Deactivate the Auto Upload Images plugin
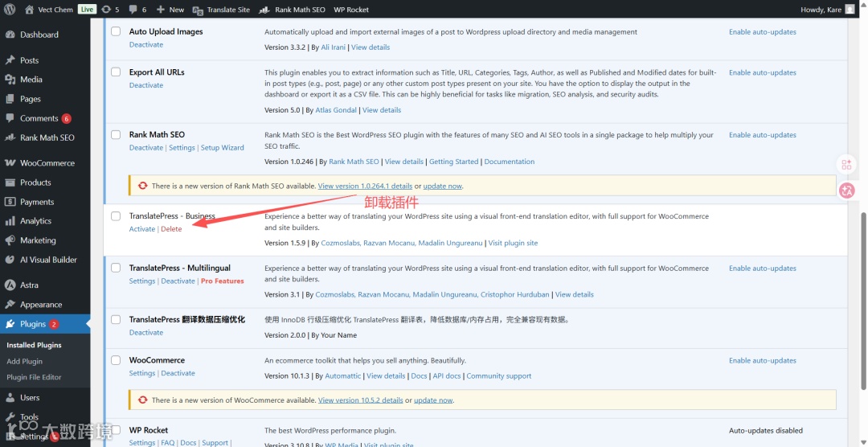Screen dimensions: 868x447 146,44
